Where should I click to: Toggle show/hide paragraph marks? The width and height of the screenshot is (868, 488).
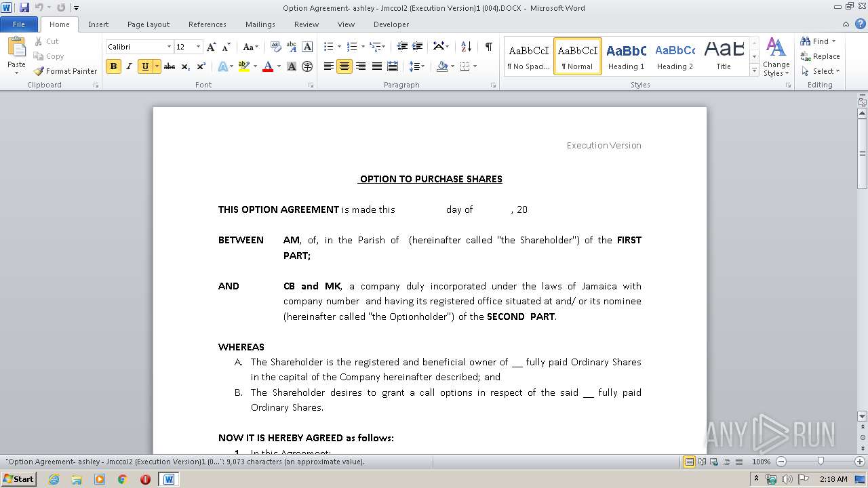[488, 47]
